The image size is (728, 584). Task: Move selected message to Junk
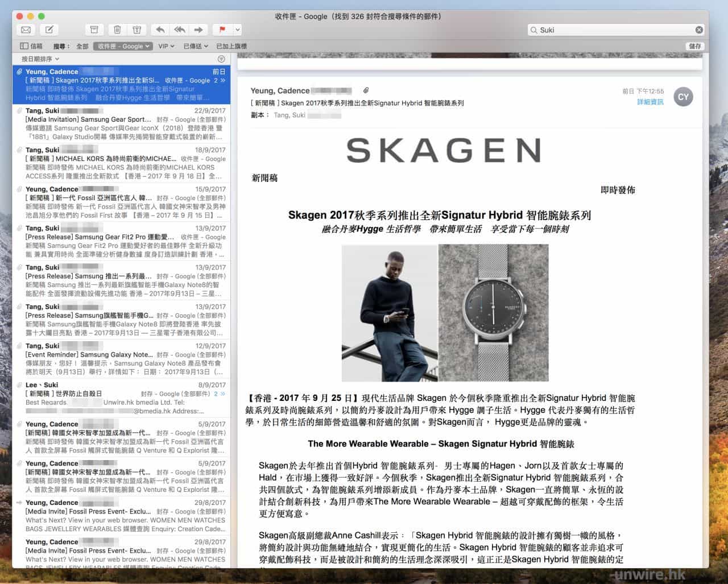[136, 30]
